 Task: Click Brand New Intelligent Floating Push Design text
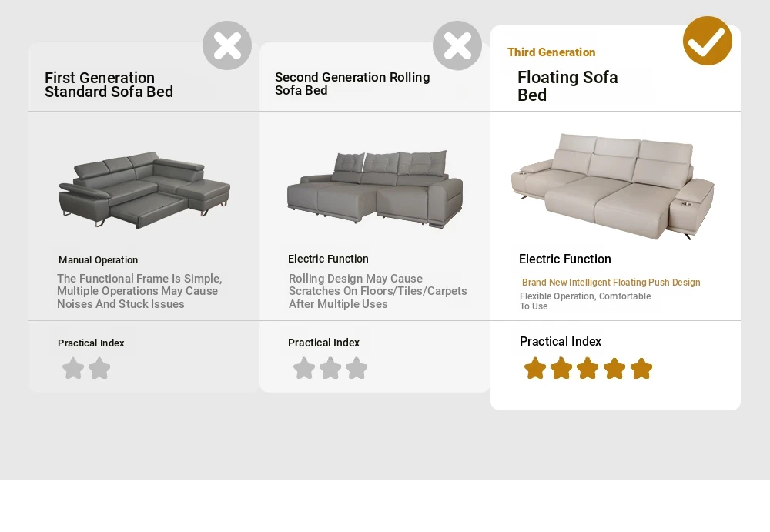coord(611,283)
